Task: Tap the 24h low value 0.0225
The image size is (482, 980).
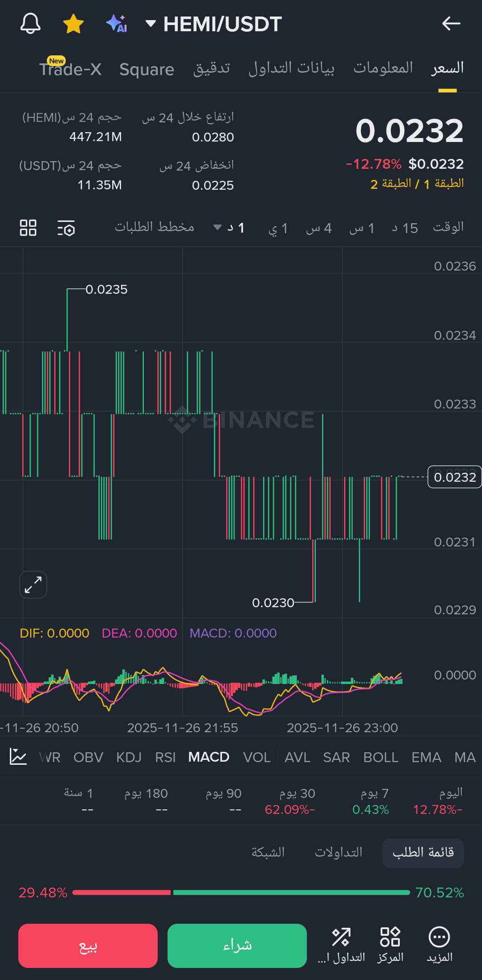Action: click(x=213, y=185)
